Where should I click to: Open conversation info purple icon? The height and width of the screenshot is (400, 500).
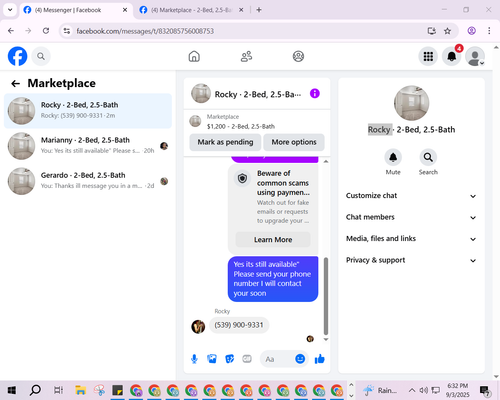315,94
